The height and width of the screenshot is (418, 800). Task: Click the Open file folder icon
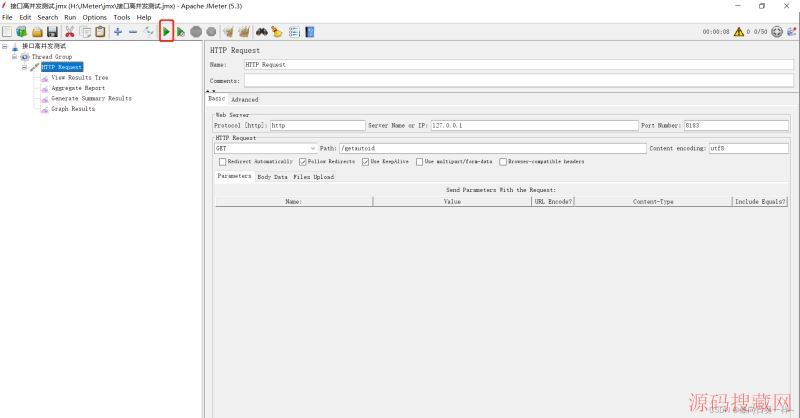click(37, 32)
